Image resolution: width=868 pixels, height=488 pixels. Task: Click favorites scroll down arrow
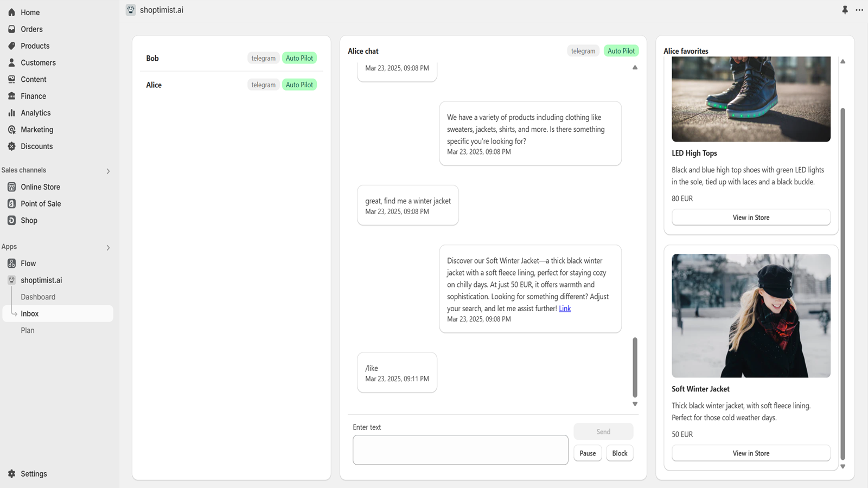(x=843, y=466)
